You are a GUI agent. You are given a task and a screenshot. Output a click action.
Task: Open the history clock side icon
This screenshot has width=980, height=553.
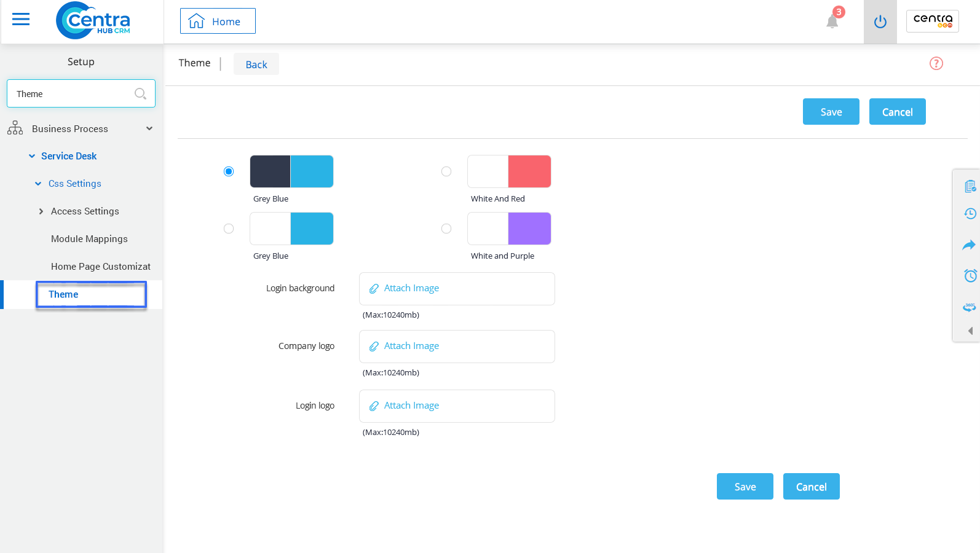970,214
